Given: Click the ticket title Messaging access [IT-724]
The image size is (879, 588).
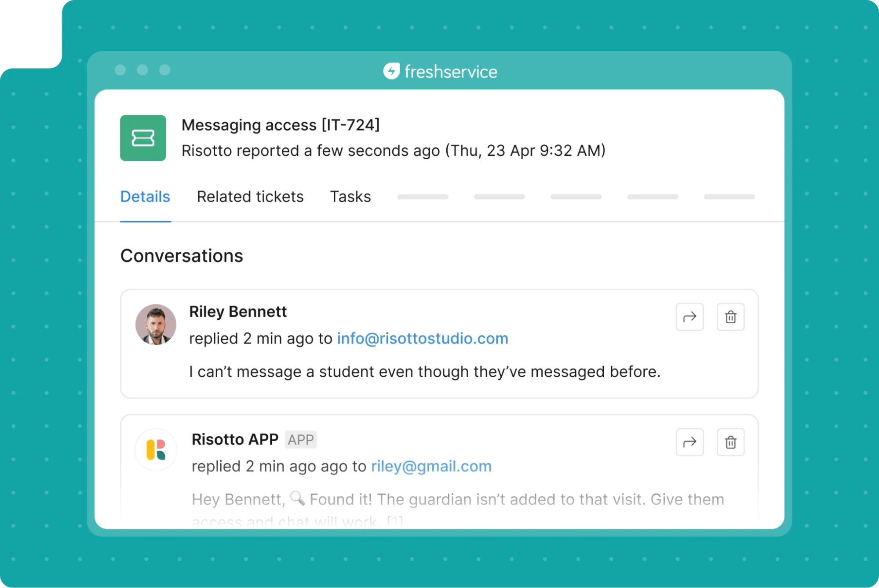Looking at the screenshot, I should click(x=281, y=125).
